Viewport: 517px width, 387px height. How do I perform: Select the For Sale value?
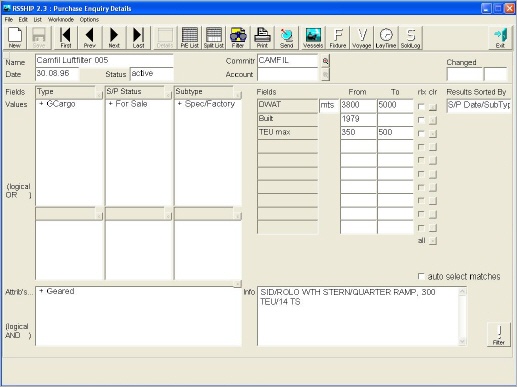tap(131, 104)
